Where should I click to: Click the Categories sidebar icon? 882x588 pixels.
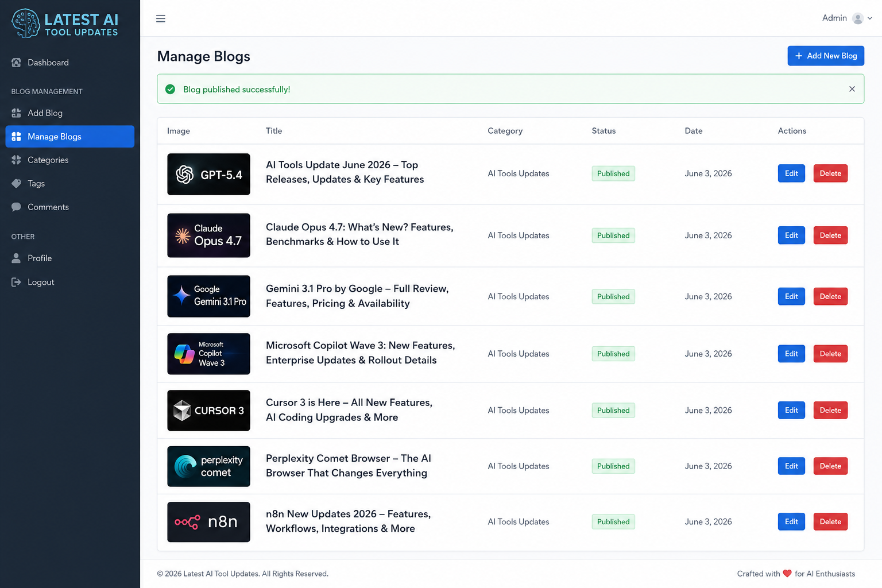click(x=16, y=160)
